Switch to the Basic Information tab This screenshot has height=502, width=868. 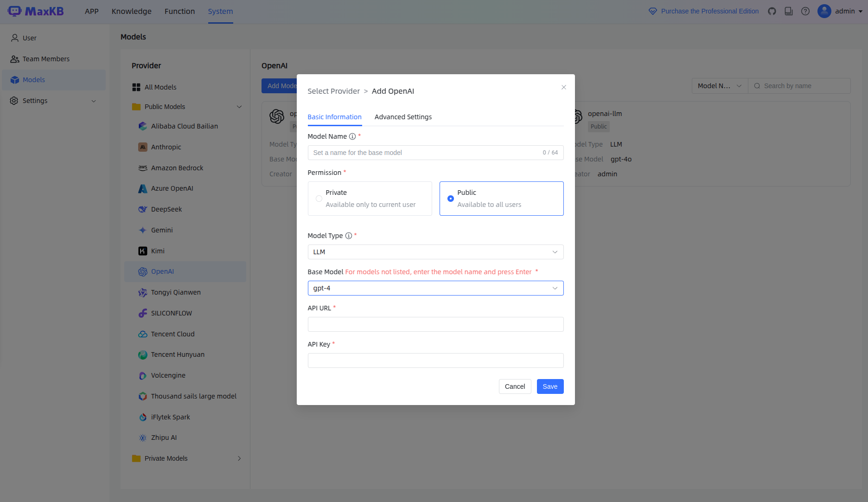335,117
